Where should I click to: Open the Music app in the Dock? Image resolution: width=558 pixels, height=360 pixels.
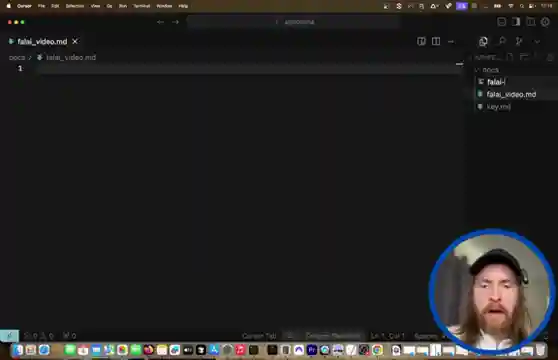(241, 350)
